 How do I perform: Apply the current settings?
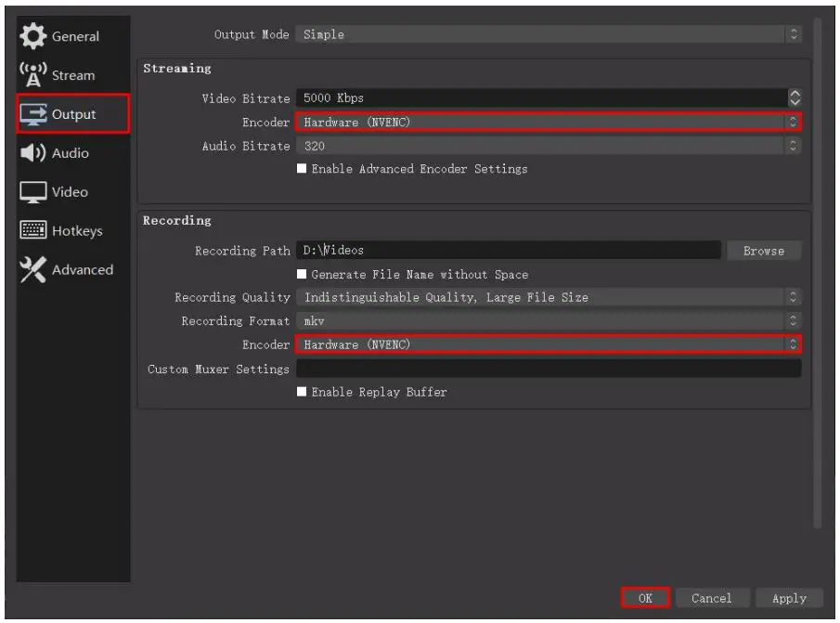point(788,598)
